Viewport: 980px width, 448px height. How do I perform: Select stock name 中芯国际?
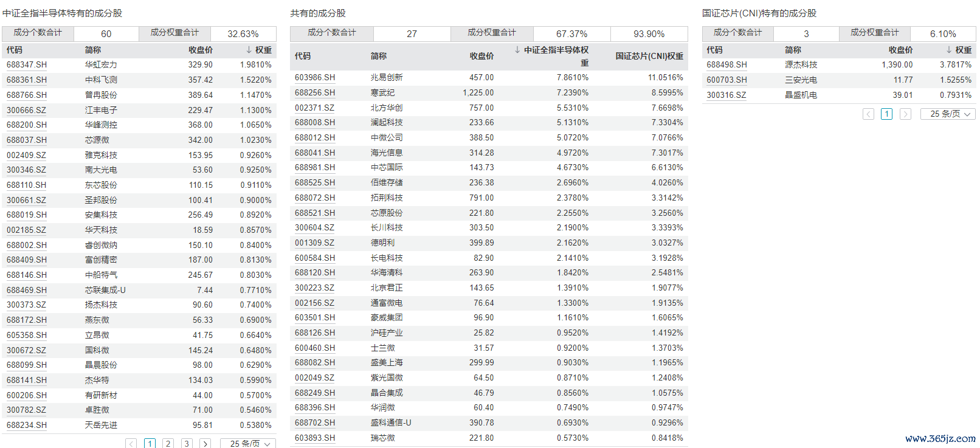(x=387, y=167)
